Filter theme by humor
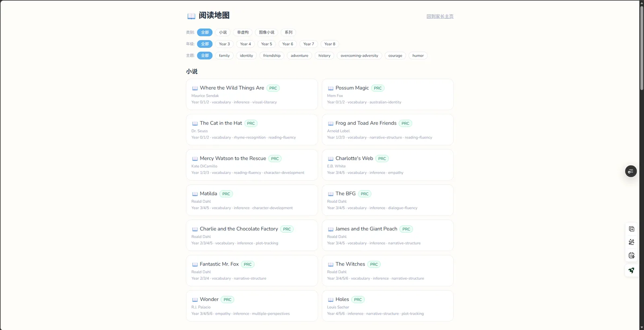This screenshot has width=644, height=330. pyautogui.click(x=418, y=56)
